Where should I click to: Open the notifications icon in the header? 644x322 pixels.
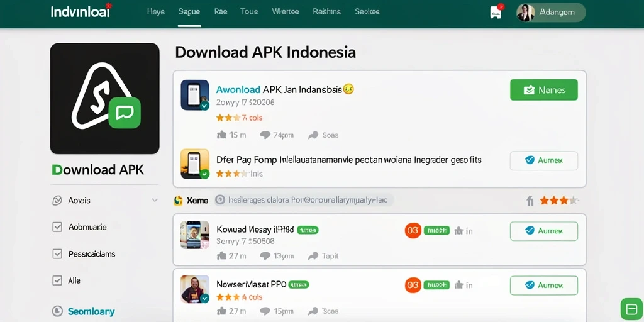point(496,12)
